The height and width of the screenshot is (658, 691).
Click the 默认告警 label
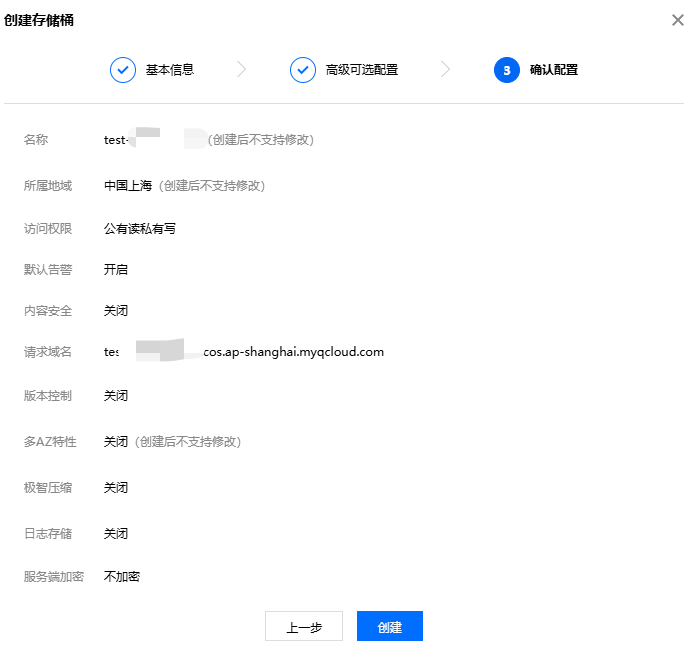coord(48,269)
